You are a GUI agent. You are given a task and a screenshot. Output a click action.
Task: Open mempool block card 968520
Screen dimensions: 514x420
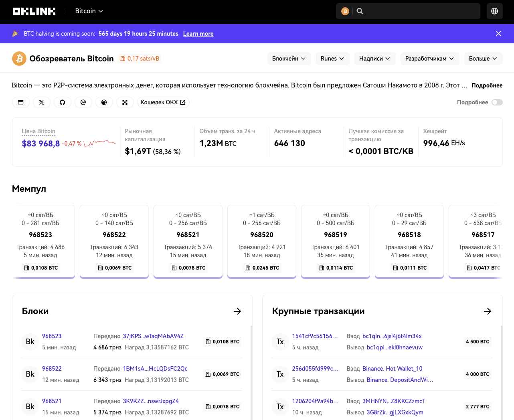[262, 241]
